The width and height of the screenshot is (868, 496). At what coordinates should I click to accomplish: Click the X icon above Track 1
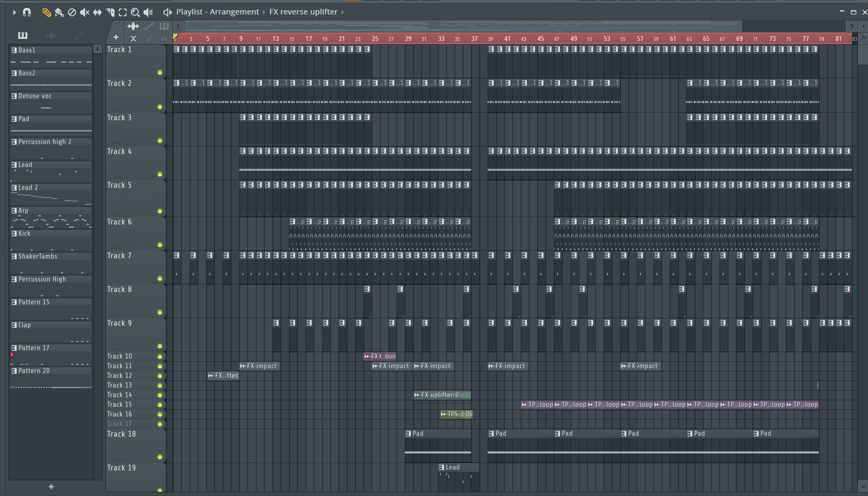133,39
